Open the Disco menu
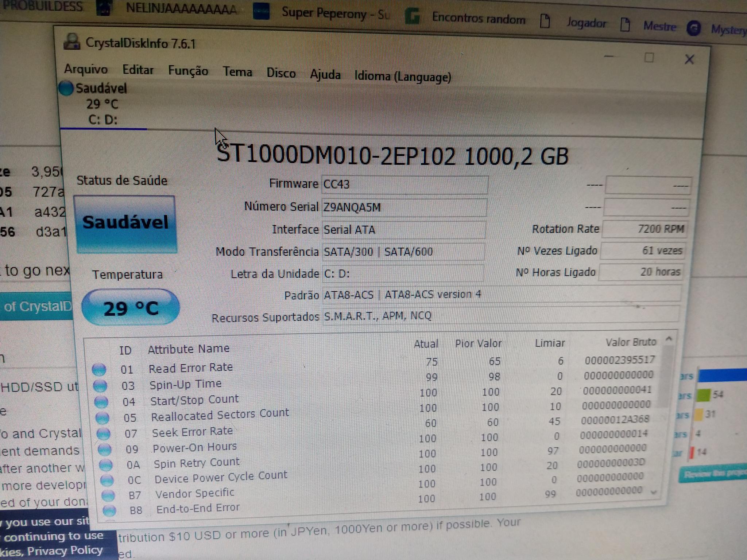The width and height of the screenshot is (747, 560). click(x=281, y=73)
